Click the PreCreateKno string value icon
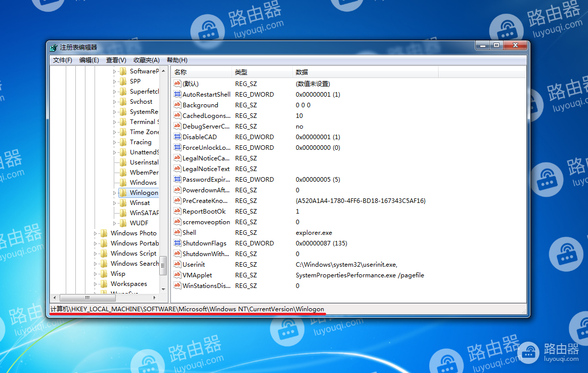The width and height of the screenshot is (588, 373). click(177, 200)
